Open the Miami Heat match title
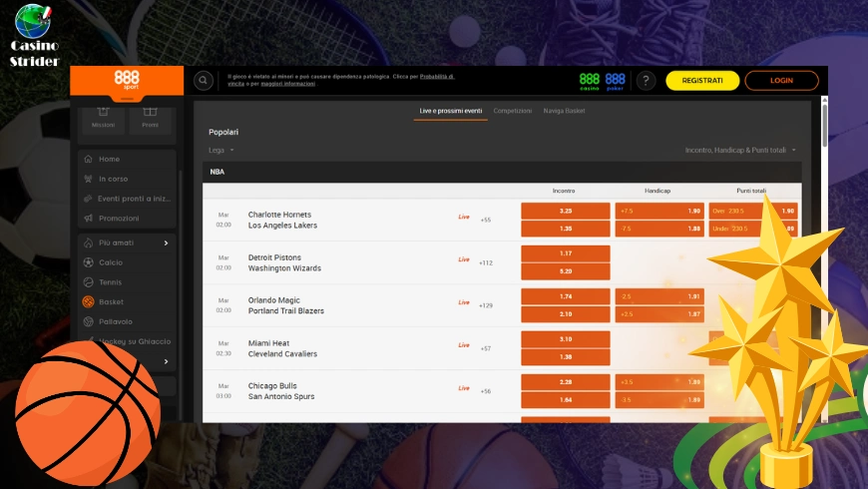 click(268, 343)
